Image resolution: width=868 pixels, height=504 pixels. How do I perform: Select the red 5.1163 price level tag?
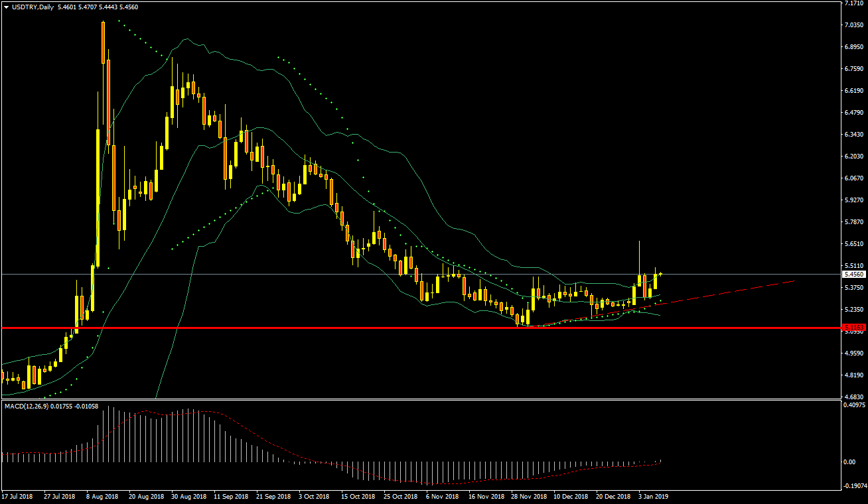pos(853,328)
